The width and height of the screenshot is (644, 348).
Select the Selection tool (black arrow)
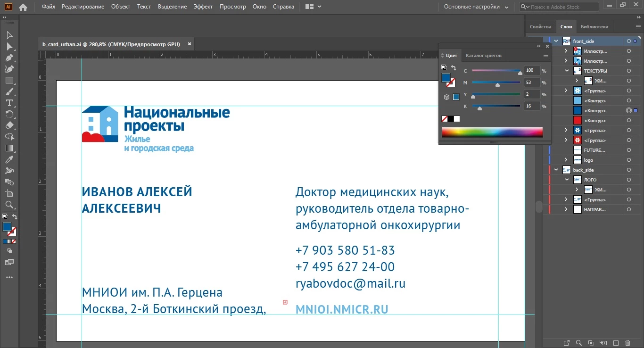(9, 35)
